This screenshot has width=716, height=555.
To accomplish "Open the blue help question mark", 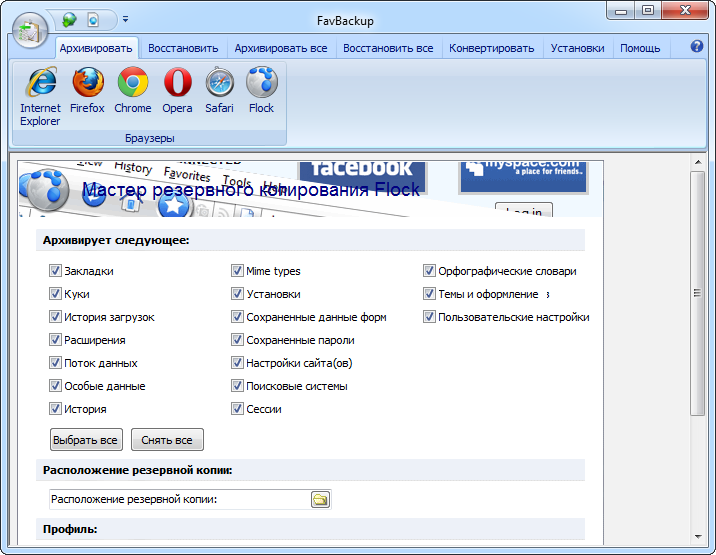I will click(x=696, y=46).
